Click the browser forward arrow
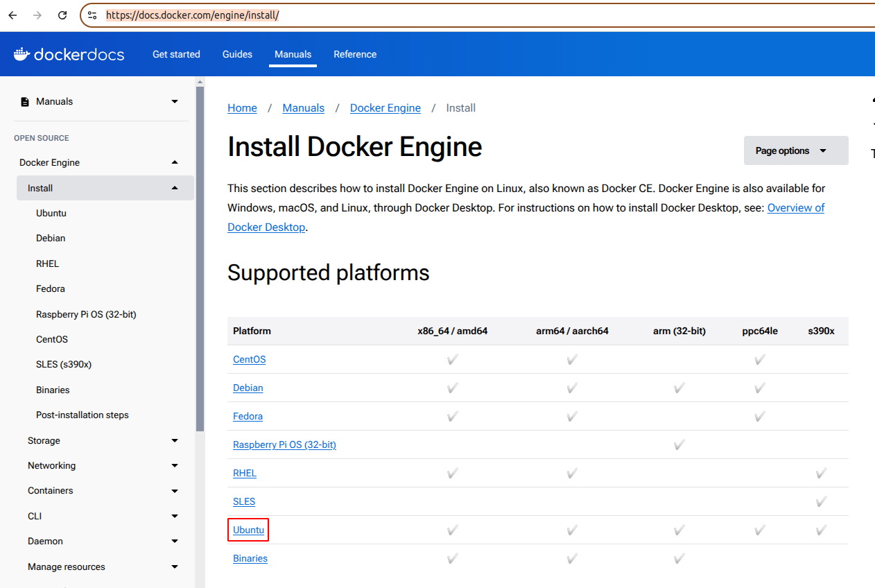 pyautogui.click(x=37, y=15)
